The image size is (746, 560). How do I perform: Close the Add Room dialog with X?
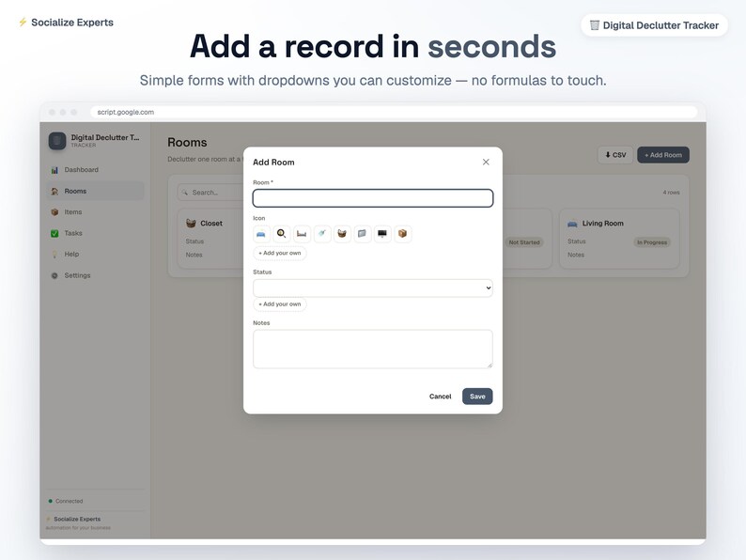[x=486, y=162]
